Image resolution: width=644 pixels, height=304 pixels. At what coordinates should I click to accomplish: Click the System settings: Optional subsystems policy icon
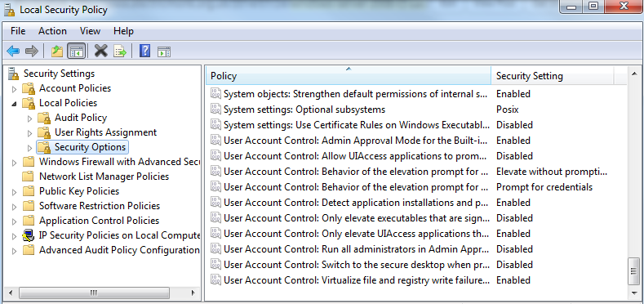point(215,110)
